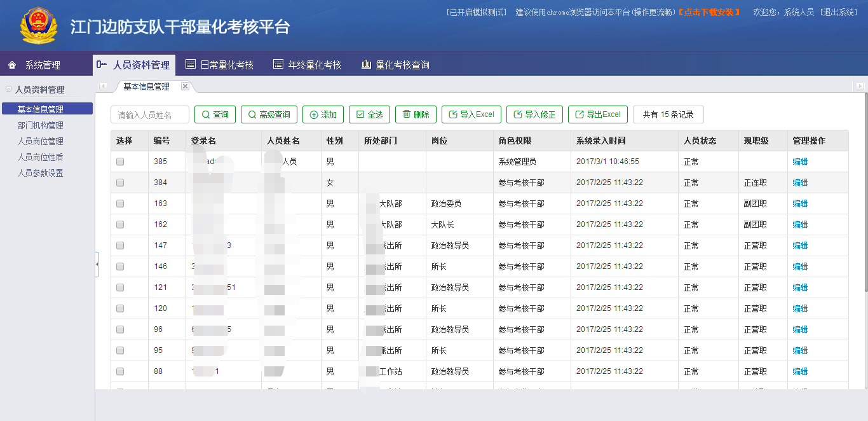Click 编辑 for record 385
The image size is (868, 421).
(800, 162)
